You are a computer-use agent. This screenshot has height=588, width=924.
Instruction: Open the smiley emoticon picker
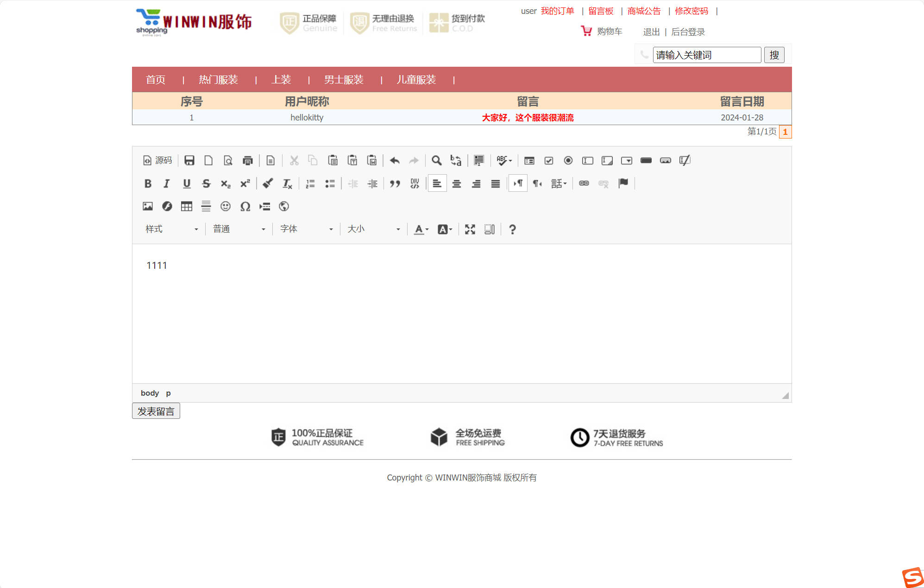226,207
